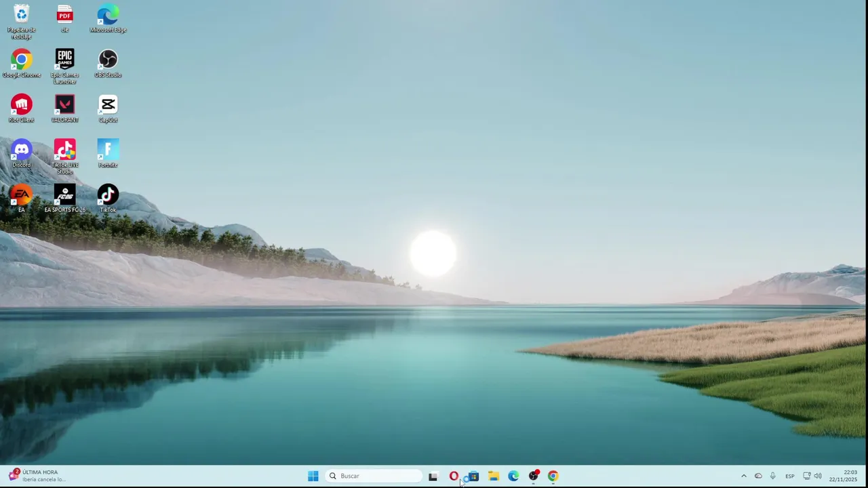
Task: Open the ÚLTIMA HORA news widget
Action: (x=37, y=475)
